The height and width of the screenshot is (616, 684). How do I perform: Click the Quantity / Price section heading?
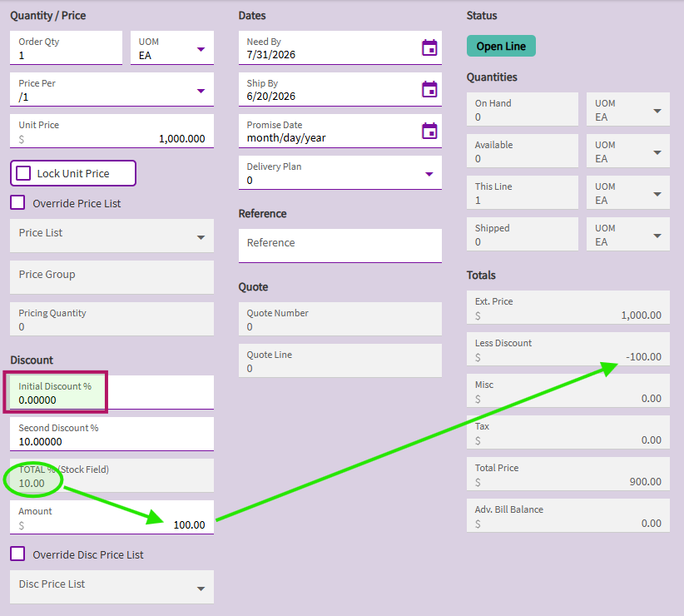48,16
